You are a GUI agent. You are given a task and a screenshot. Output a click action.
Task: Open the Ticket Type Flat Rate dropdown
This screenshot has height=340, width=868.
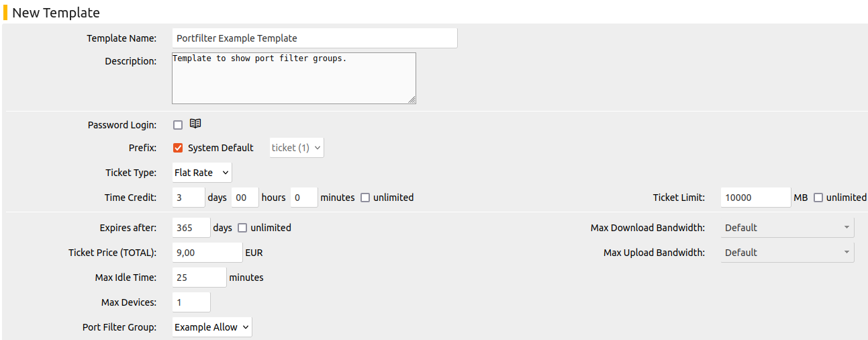(202, 173)
